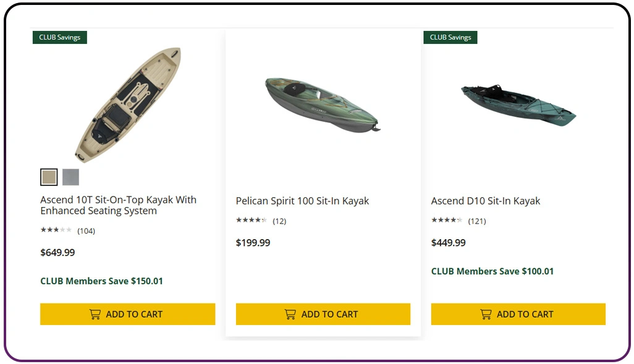This screenshot has width=634, height=364.
Task: Click the cart icon on Ascend 10T Add to Cart
Action: pos(95,314)
